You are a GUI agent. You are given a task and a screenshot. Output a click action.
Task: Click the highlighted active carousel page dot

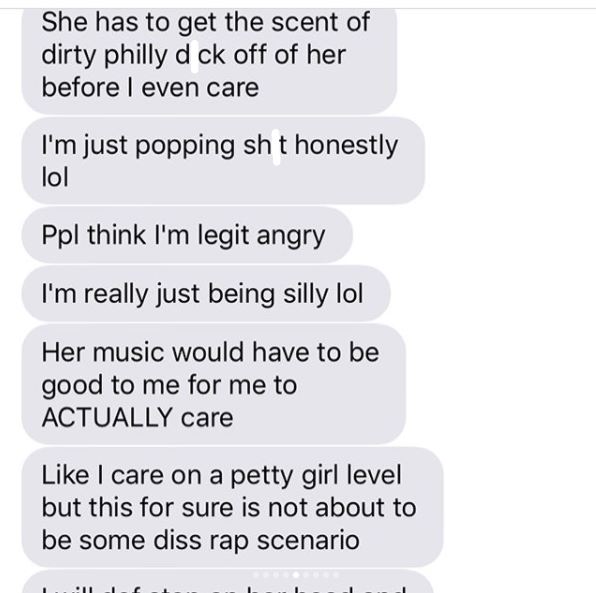(296, 575)
